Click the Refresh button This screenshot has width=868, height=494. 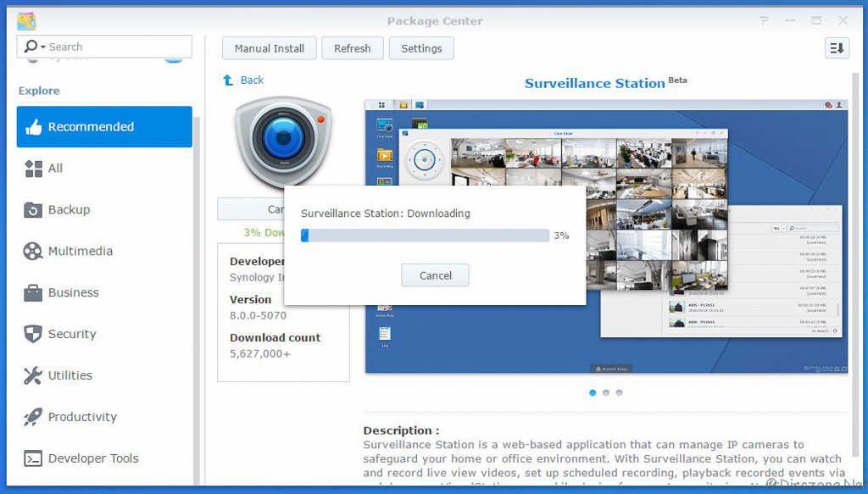[x=352, y=48]
